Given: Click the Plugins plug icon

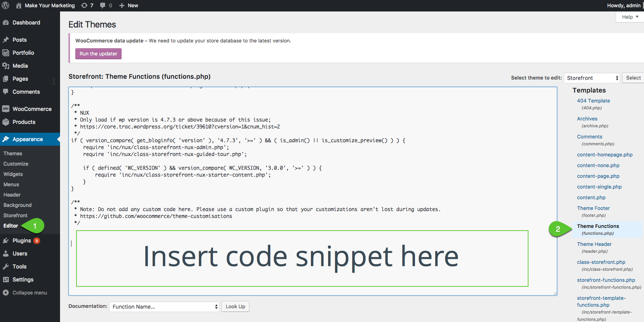Looking at the screenshot, I should [x=6, y=241].
